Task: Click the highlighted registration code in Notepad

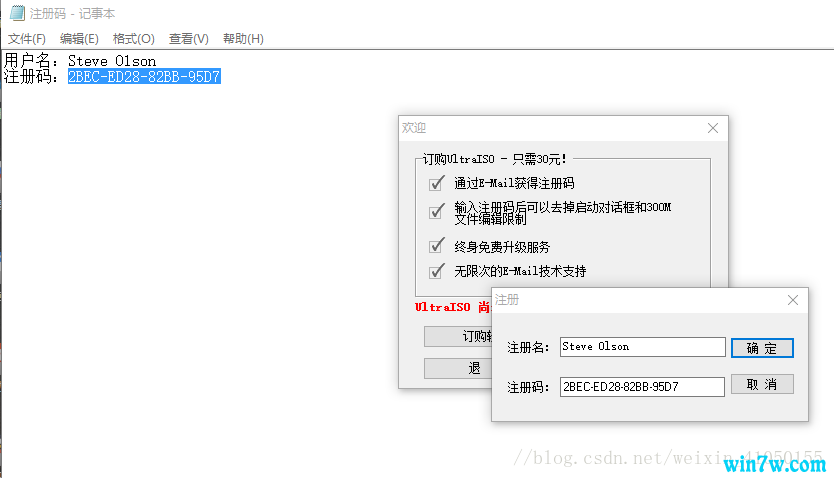Action: [144, 76]
